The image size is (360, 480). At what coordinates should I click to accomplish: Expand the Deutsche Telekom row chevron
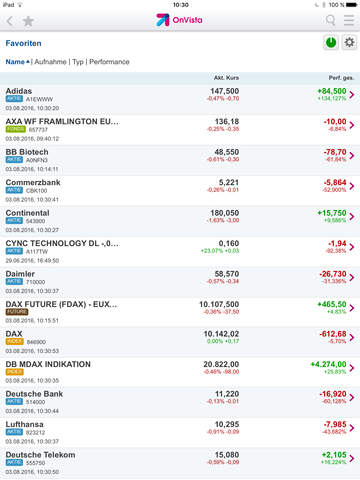352,458
